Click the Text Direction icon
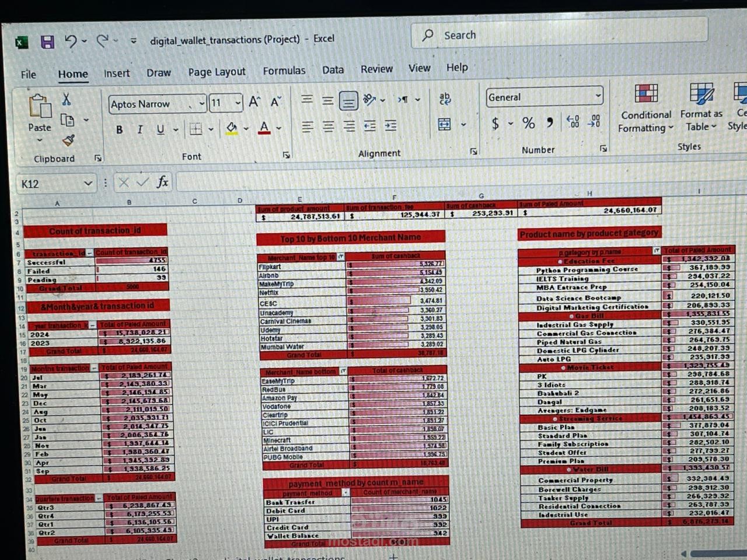 coord(403,99)
